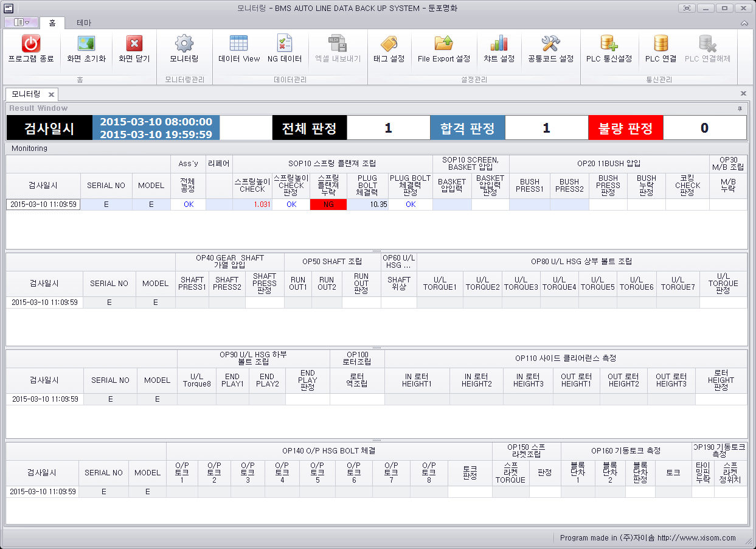Viewport: 756px width, 549px height.
Task: Open PLC 통신설정 database icon
Action: (609, 44)
